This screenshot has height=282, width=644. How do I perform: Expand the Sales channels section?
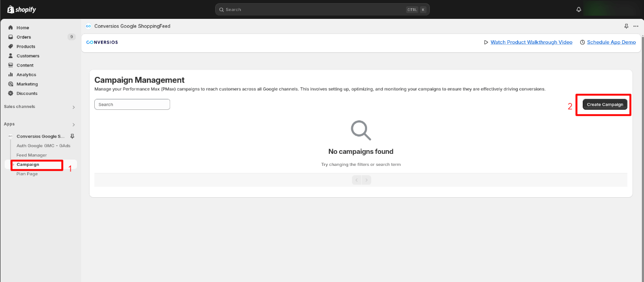point(73,107)
